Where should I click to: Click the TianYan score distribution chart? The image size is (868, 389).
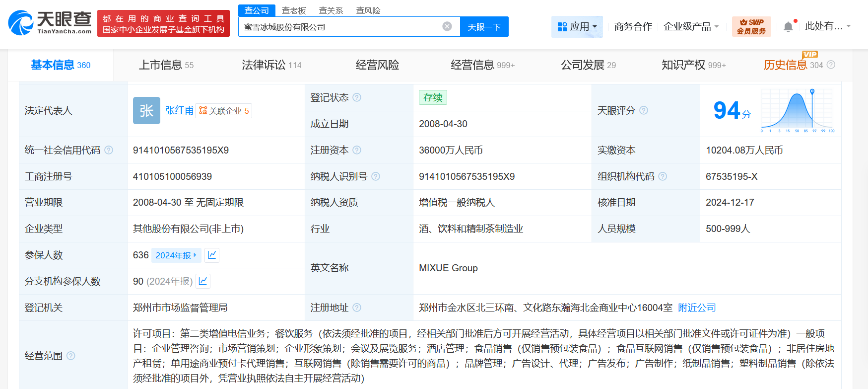(797, 111)
